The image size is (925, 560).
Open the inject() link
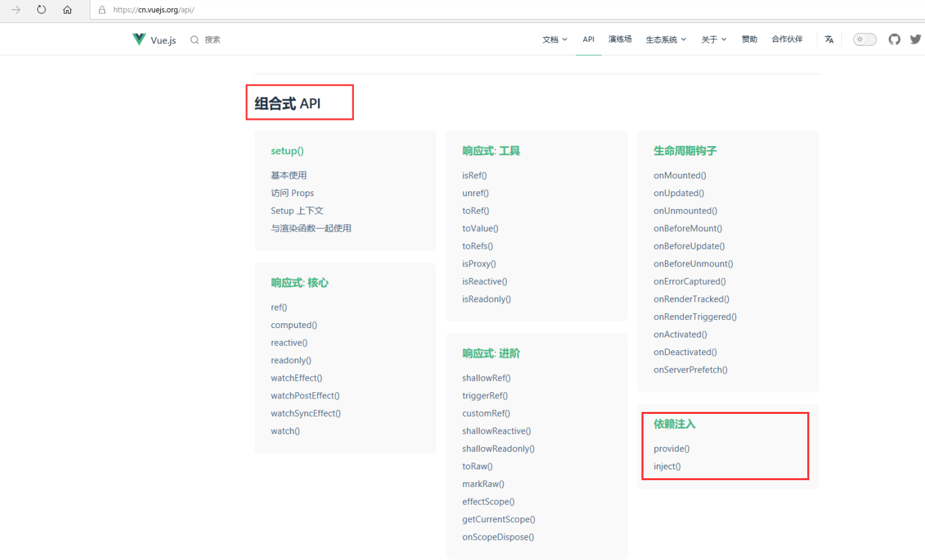tap(667, 465)
